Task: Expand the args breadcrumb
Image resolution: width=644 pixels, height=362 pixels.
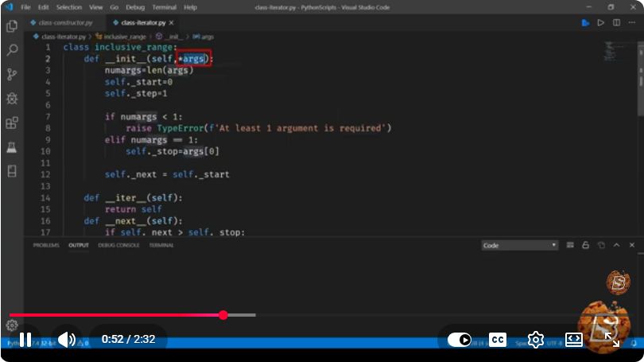Action: 204,37
